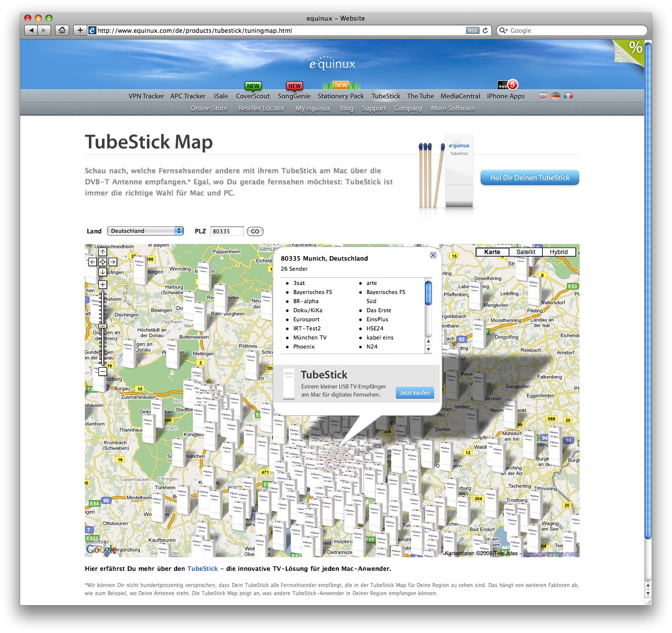Switch the map to Satellit view
Screen dimensions: 672x633
pyautogui.click(x=526, y=252)
